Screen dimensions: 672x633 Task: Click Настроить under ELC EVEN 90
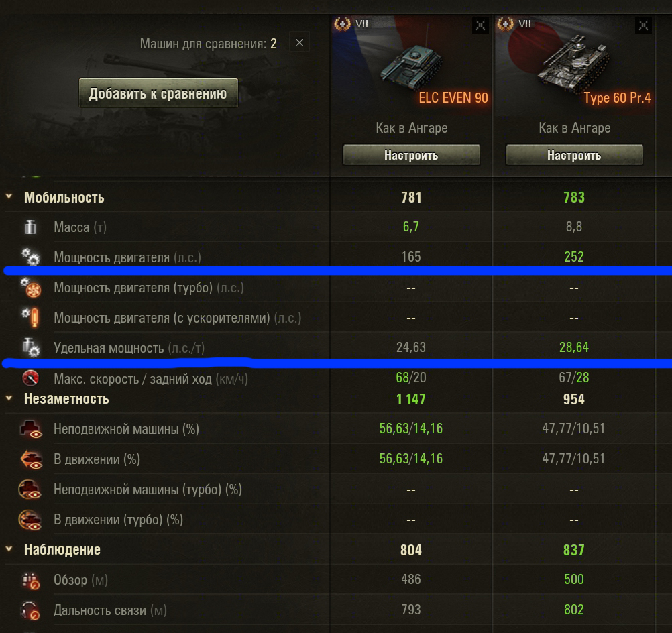411,155
